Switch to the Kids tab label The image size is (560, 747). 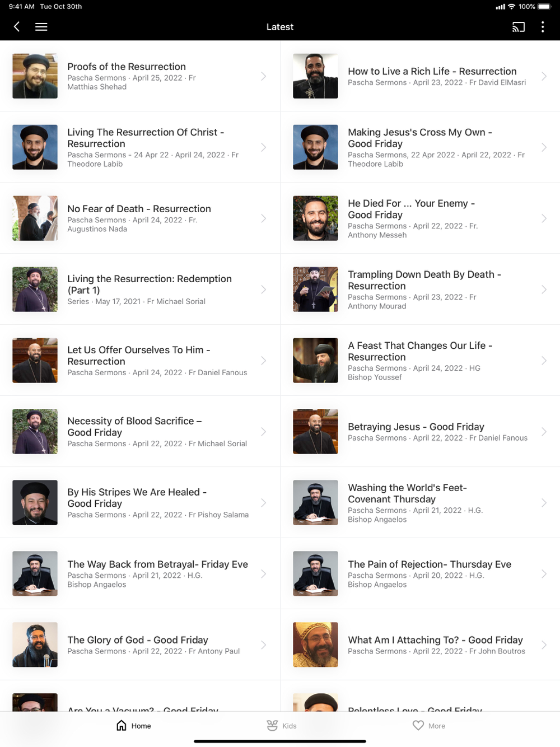click(290, 726)
